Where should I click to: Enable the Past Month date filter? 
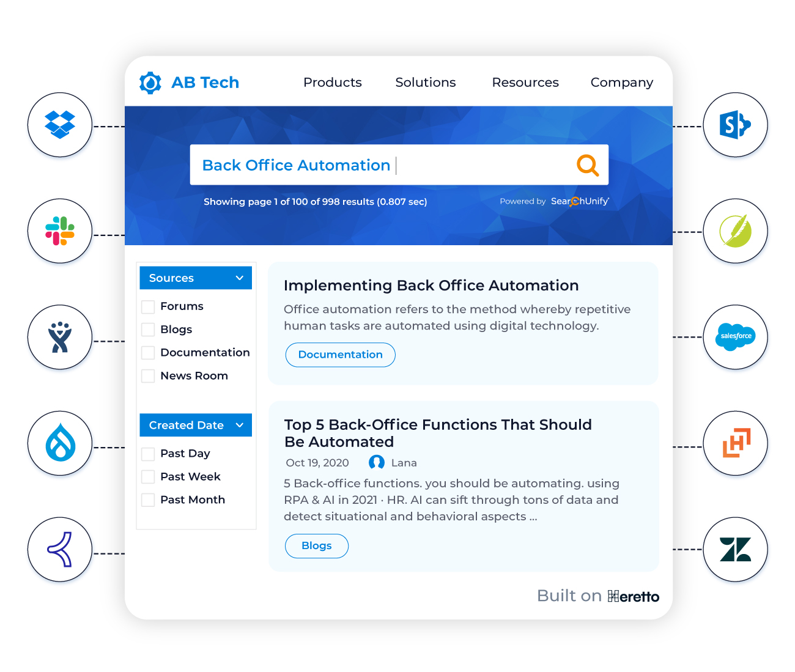[148, 500]
